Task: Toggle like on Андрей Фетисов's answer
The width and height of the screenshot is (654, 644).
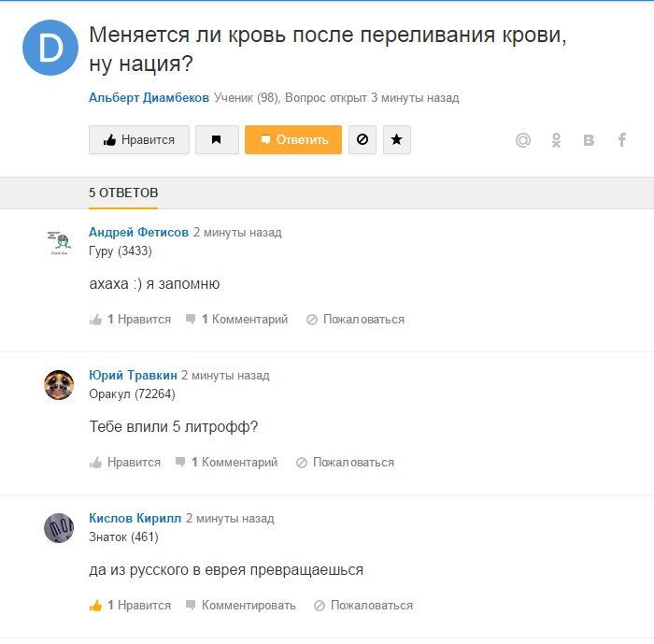Action: (130, 320)
